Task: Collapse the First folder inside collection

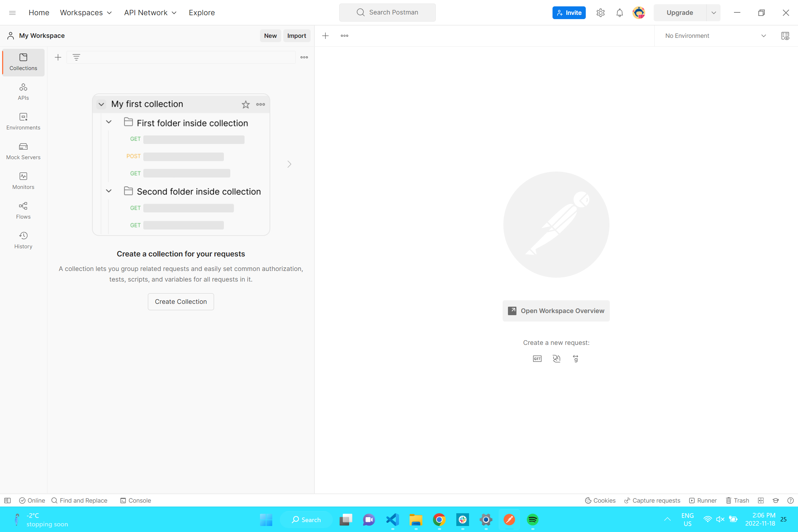Action: tap(109, 122)
